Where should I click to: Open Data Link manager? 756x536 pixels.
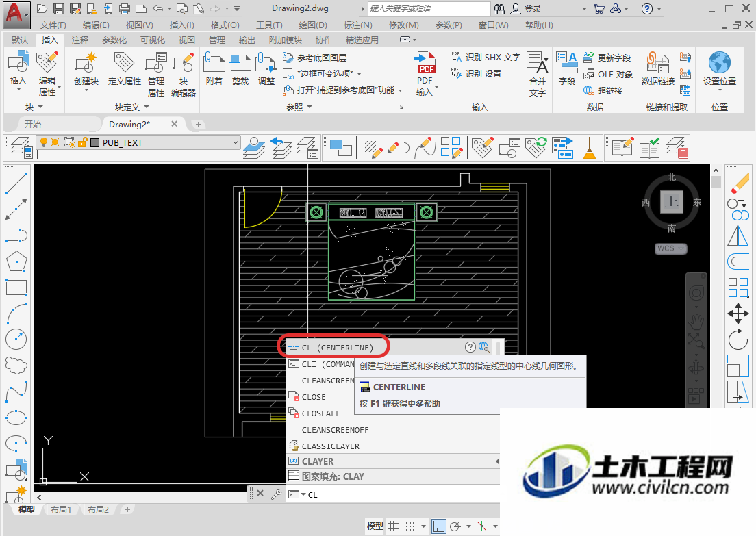point(657,63)
